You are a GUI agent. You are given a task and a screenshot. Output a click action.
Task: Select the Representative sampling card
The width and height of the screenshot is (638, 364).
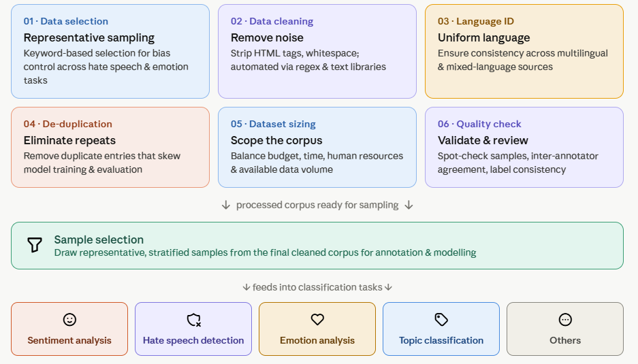coord(110,51)
